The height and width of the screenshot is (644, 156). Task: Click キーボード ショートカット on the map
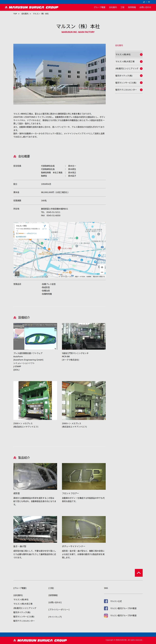[x=66, y=276]
